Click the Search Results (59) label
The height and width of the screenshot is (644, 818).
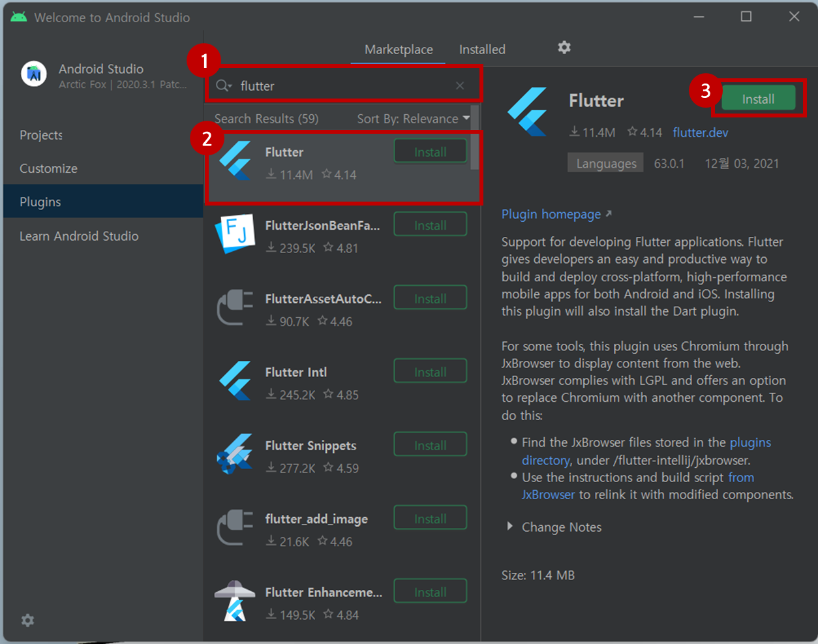click(266, 119)
